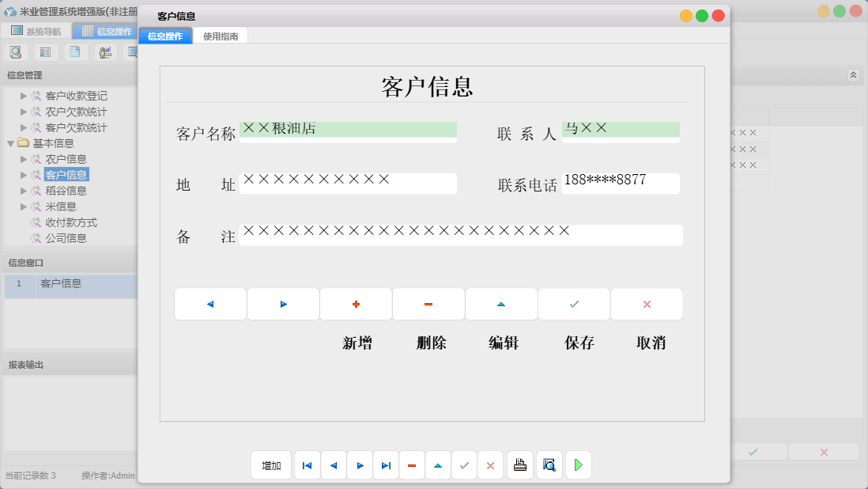Click the operator/user presentation icon in top toolbar
Viewport: 868px width, 489px height.
coord(105,51)
